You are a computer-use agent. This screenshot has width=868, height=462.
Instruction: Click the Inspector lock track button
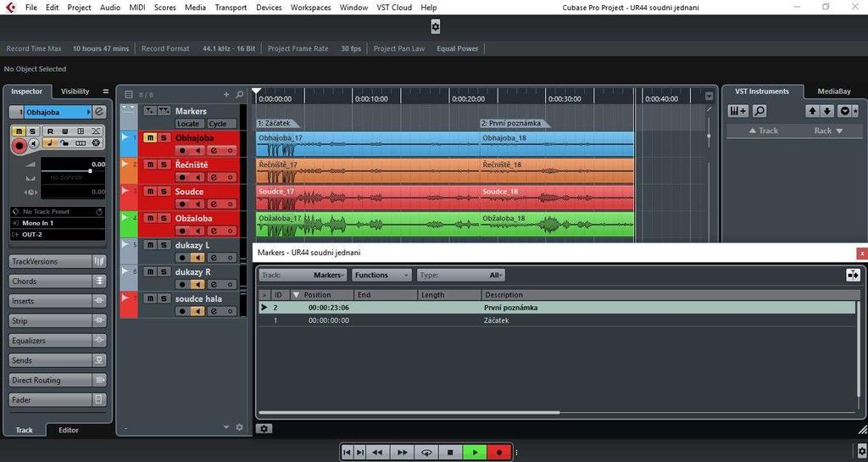[x=64, y=143]
